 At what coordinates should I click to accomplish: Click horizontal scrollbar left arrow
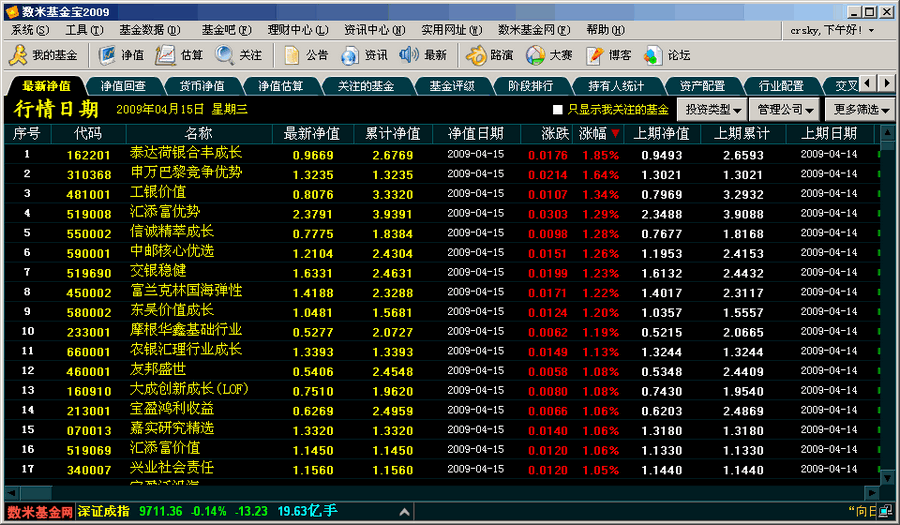(x=12, y=493)
